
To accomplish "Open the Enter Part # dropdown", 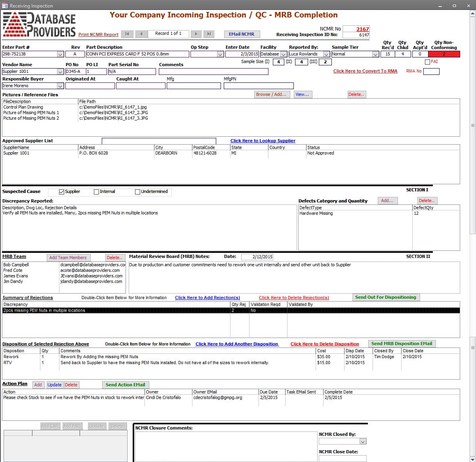I will click(x=60, y=54).
